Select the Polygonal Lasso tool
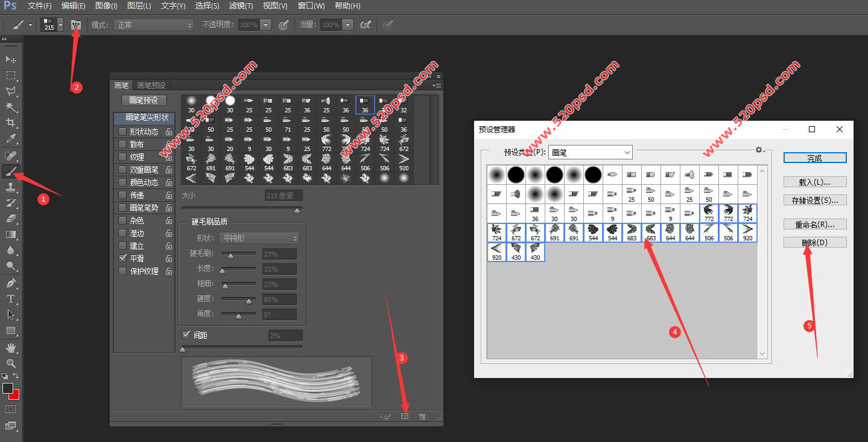This screenshot has width=868, height=442. (11, 91)
